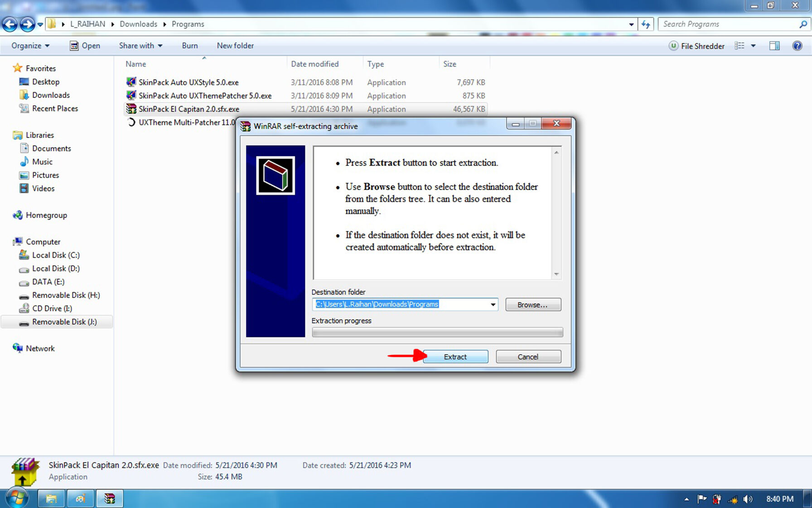The image size is (812, 508).
Task: Toggle the preview pane
Action: [774, 46]
